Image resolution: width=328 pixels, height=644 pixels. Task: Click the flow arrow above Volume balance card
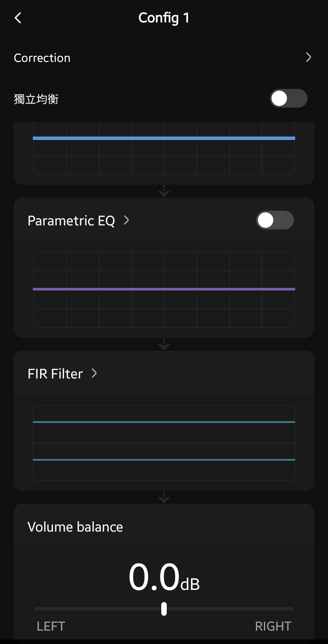tap(164, 498)
